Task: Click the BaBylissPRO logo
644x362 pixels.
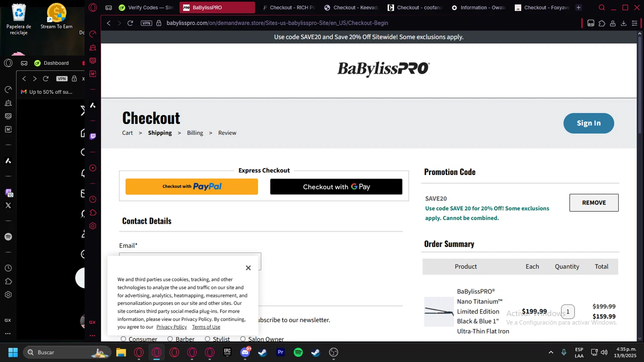Action: [x=383, y=69]
